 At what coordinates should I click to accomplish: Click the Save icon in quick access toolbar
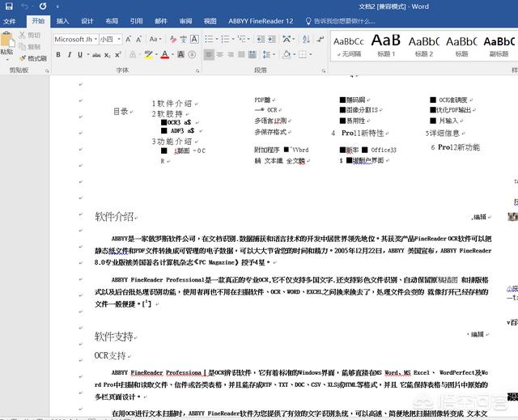point(9,6)
